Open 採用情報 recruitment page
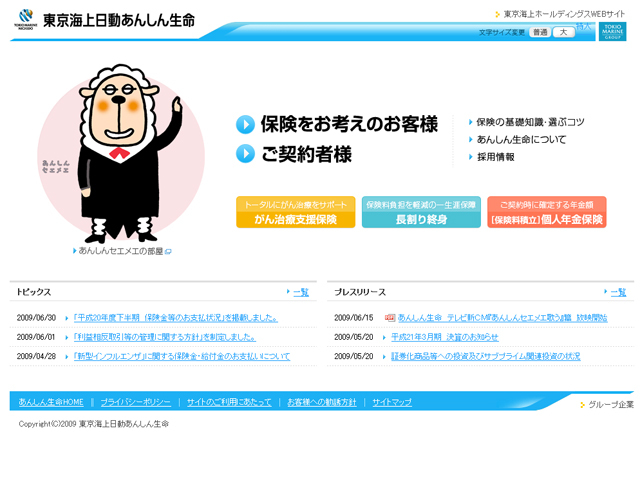The image size is (640, 480). click(496, 157)
